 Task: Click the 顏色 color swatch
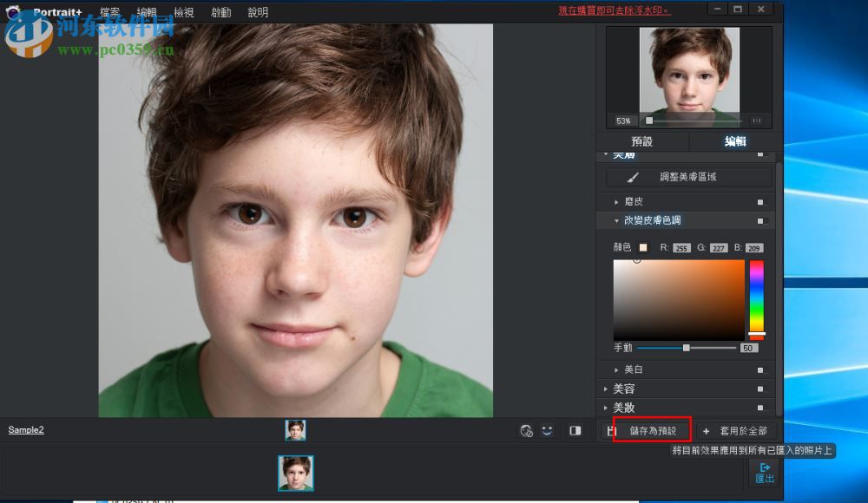coord(642,247)
